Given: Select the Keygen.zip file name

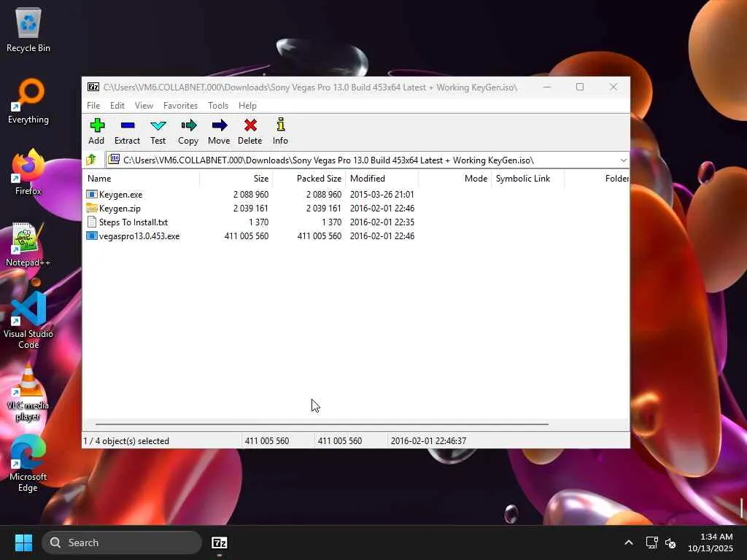Looking at the screenshot, I should 120,208.
